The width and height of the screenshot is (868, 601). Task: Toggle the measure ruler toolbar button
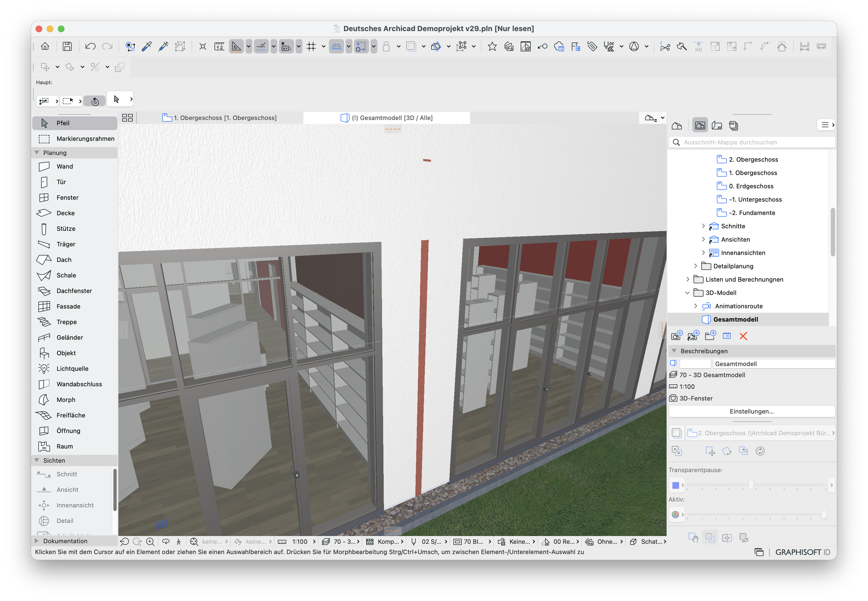click(219, 46)
